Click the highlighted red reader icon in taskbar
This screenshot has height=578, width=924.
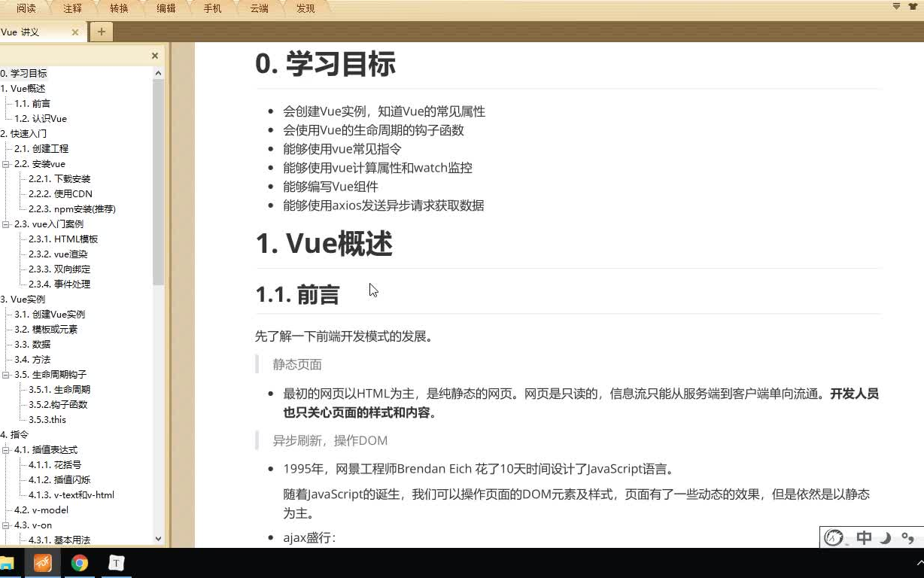point(43,562)
